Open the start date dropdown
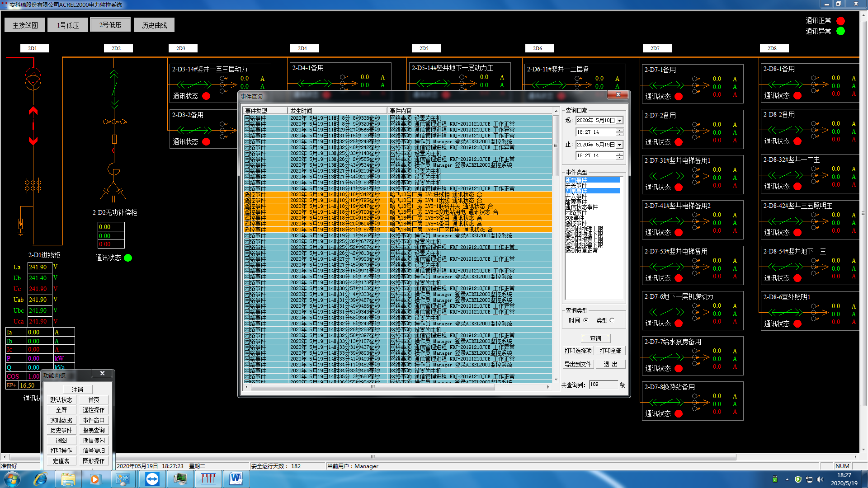 tap(620, 121)
